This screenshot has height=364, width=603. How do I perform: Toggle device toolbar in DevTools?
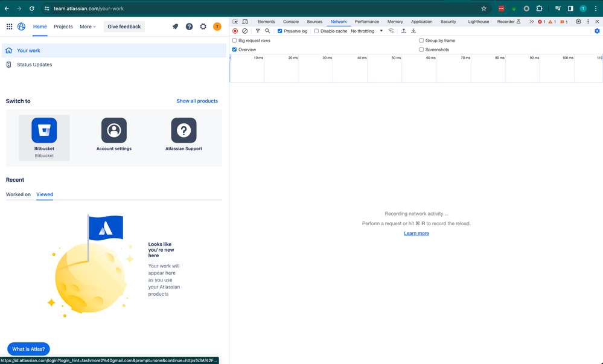pos(245,22)
